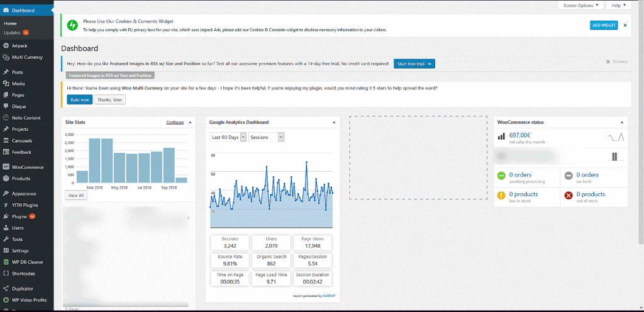Viewport: 644px width, 312px height.
Task: Click the Projects pin icon
Action: [x=6, y=130]
